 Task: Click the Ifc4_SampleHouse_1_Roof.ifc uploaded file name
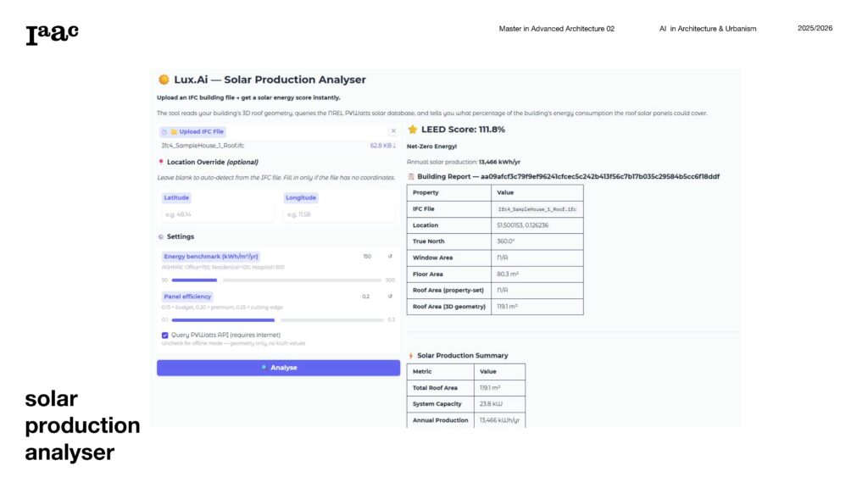(x=197, y=146)
